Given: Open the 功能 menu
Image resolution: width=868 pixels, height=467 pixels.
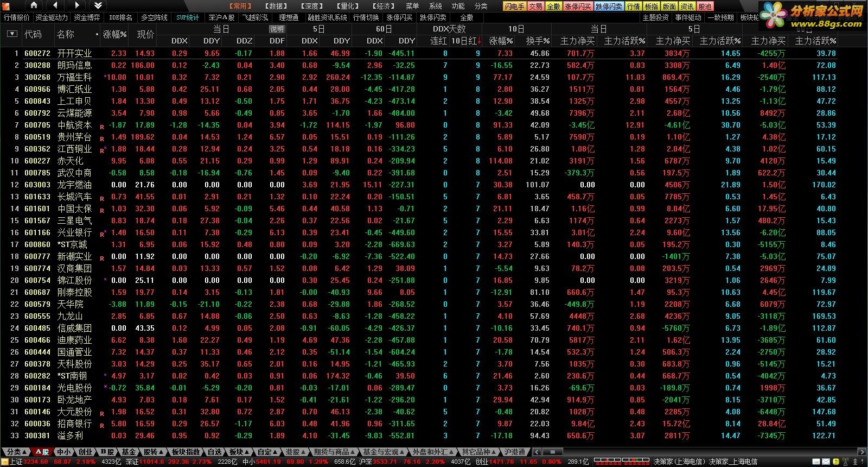Looking at the screenshot, I should (x=458, y=6).
